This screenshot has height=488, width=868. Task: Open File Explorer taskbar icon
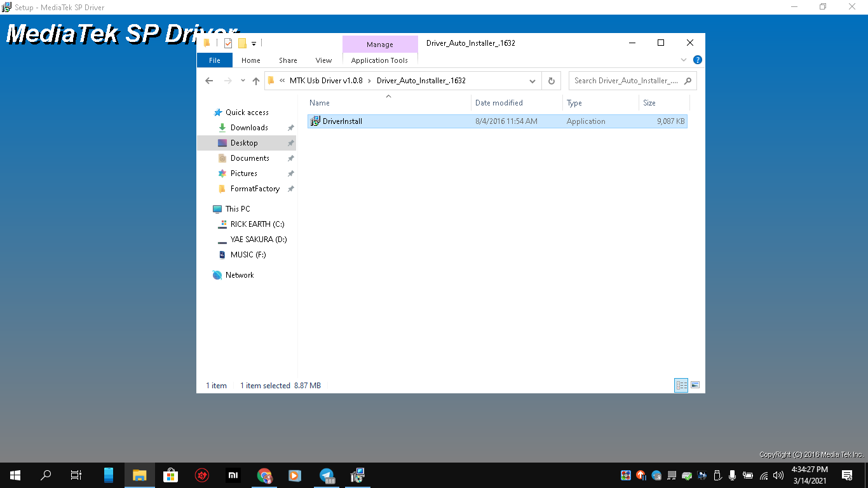coord(139,475)
